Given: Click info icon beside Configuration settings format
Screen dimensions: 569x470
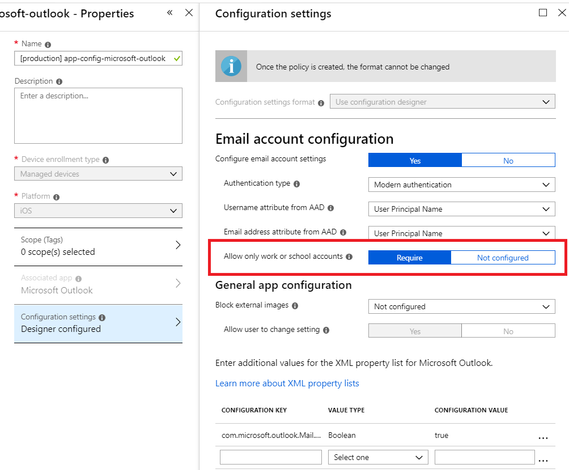Looking at the screenshot, I should click(321, 103).
